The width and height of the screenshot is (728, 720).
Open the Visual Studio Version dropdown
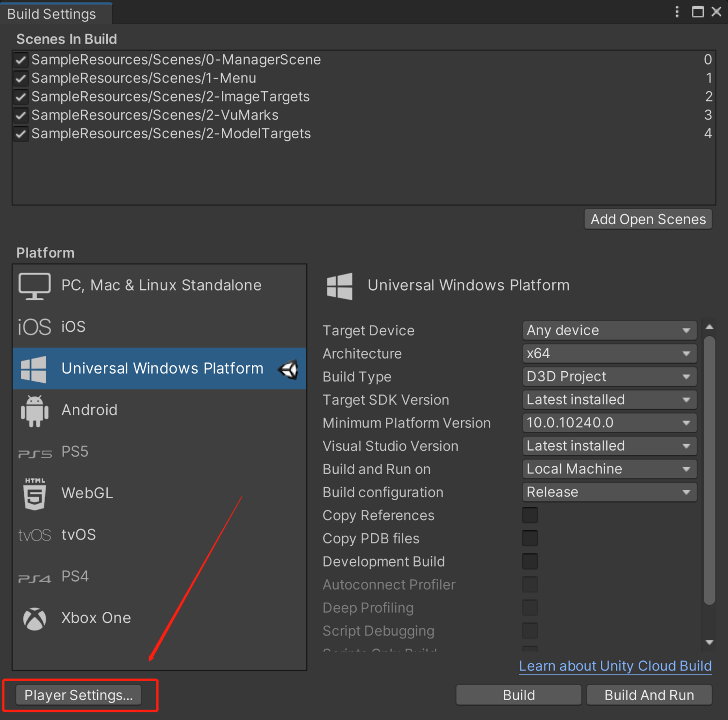click(610, 446)
